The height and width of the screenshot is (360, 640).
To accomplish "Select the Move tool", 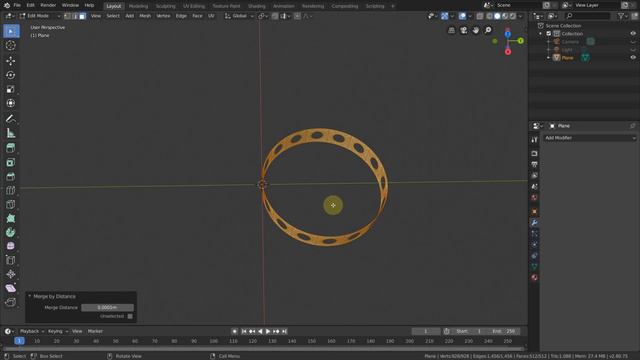I will 11,61.
